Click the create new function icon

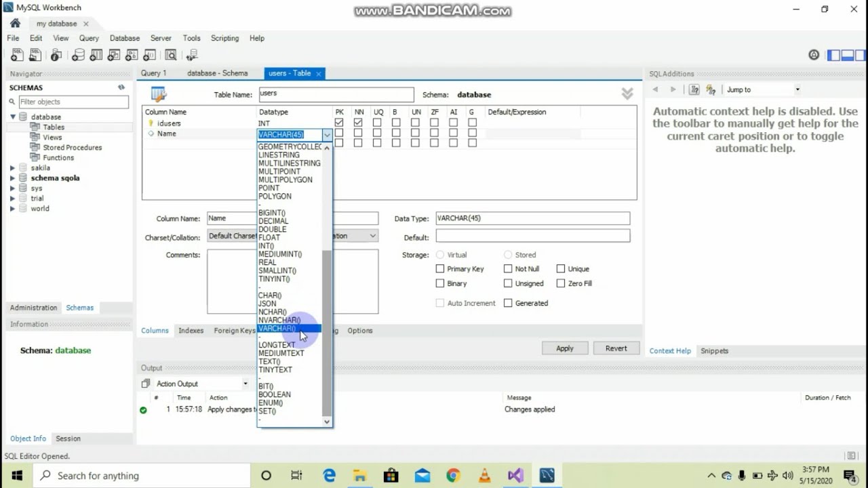149,55
